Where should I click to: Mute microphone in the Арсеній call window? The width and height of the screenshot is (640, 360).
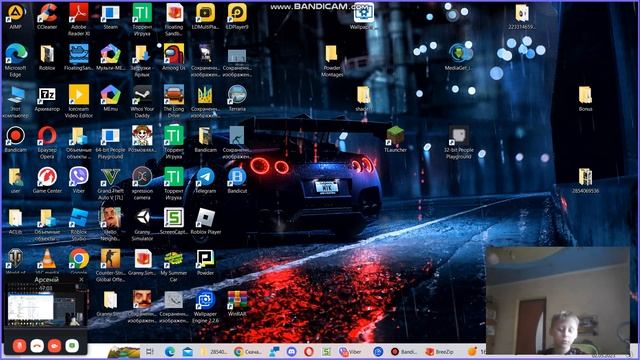19,346
